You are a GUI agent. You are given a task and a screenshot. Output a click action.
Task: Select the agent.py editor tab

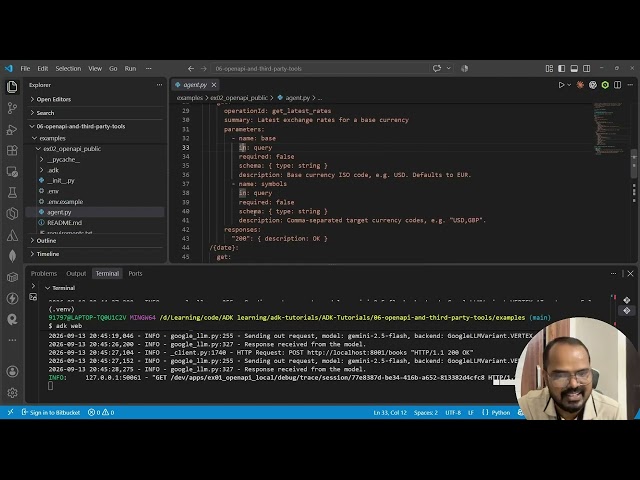point(195,85)
